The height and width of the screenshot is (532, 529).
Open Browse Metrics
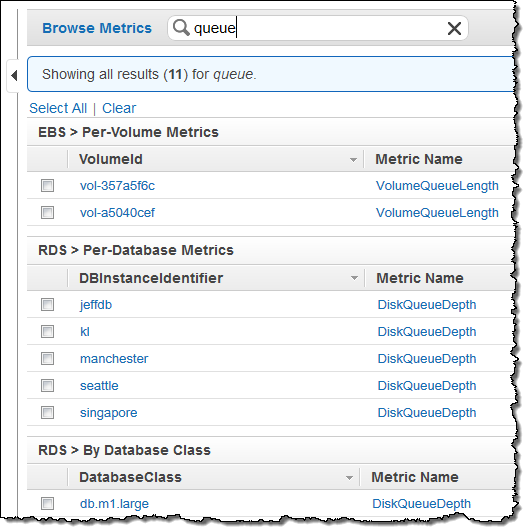(x=97, y=28)
